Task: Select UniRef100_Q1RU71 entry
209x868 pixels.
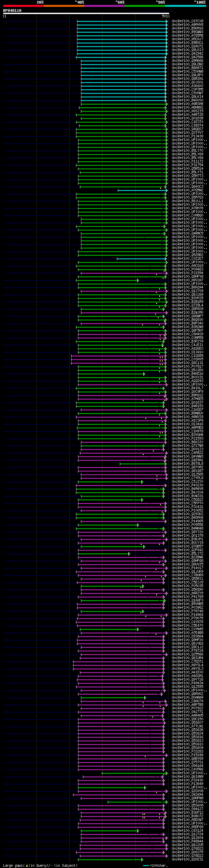Action: click(187, 46)
